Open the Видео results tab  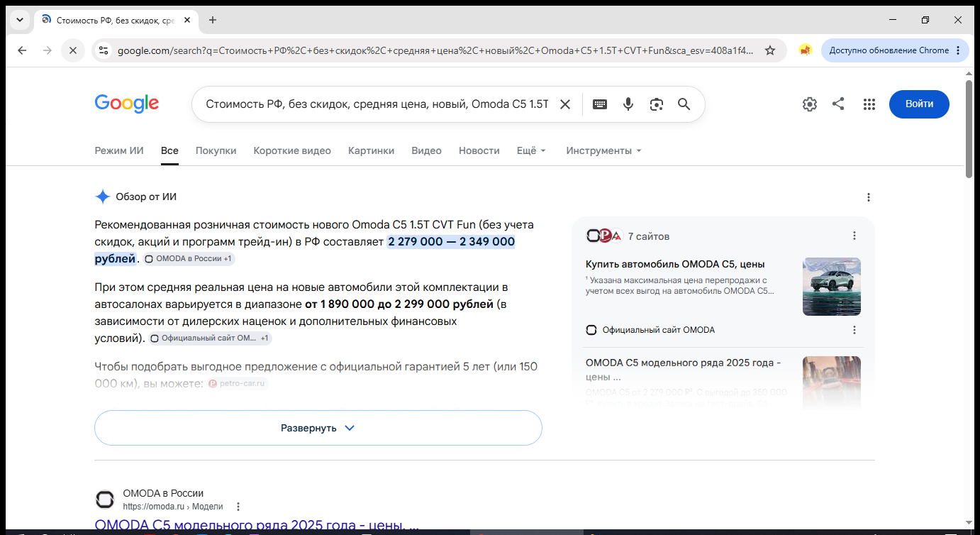pyautogui.click(x=427, y=150)
